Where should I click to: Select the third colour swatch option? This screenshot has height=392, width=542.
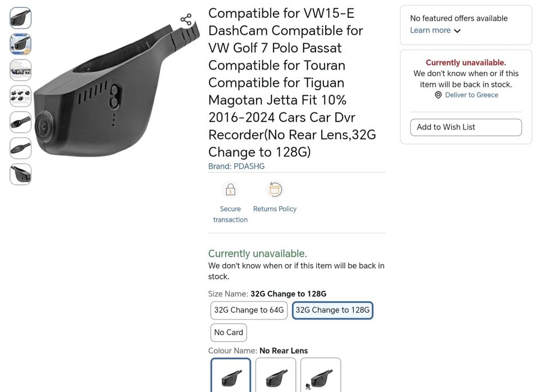pyautogui.click(x=321, y=376)
